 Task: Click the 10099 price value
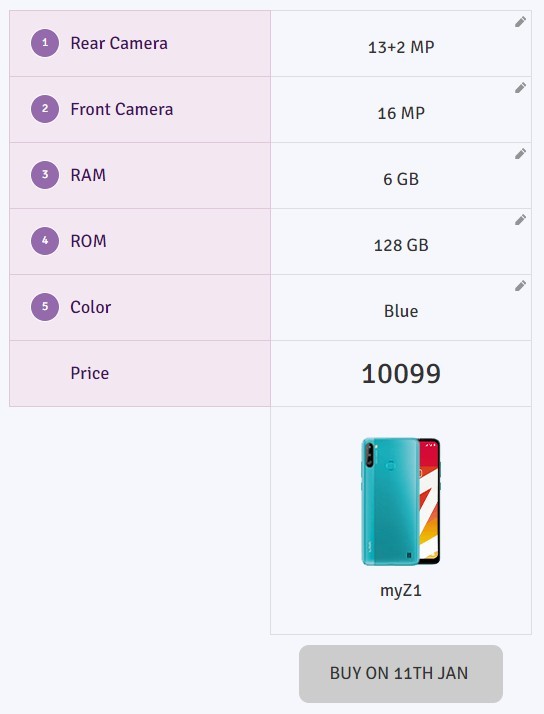pos(401,374)
